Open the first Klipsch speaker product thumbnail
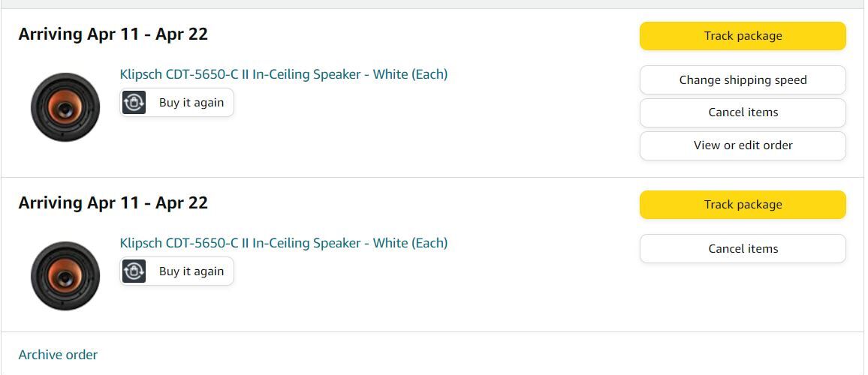Screen dimensions: 868x375 [x=65, y=107]
